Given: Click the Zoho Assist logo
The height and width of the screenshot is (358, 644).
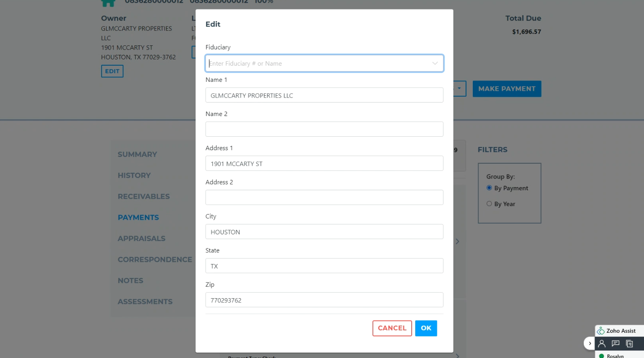Looking at the screenshot, I should pos(601,331).
